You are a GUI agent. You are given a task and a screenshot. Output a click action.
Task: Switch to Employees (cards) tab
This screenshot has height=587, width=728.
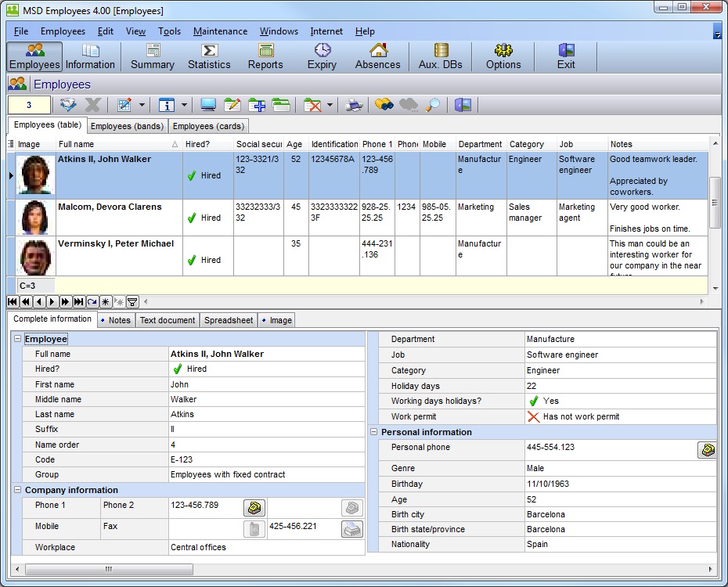(208, 126)
